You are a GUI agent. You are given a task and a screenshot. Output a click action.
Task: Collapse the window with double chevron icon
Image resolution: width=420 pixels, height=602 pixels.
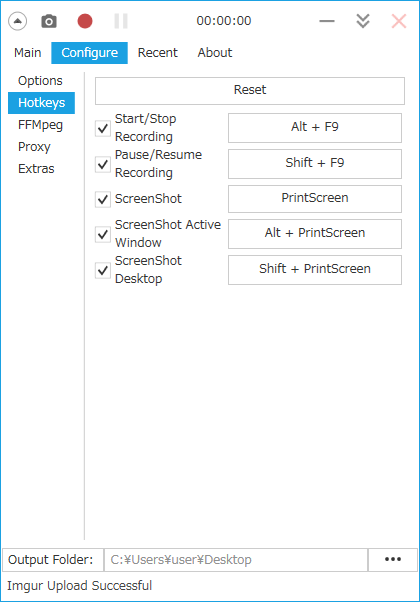click(x=363, y=21)
